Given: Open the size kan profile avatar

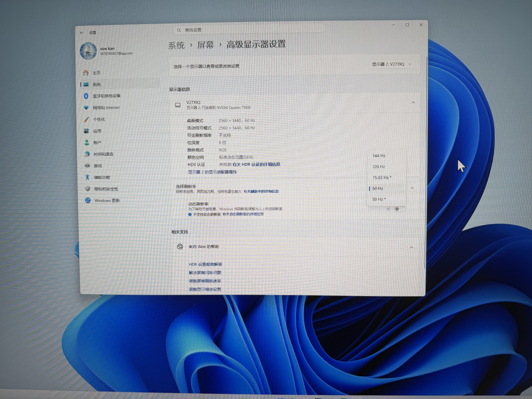Looking at the screenshot, I should (88, 51).
